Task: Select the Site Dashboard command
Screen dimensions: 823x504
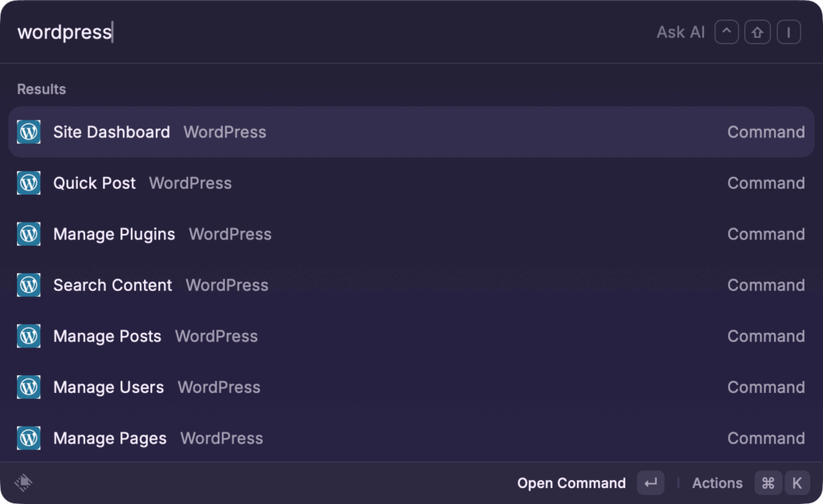Action: click(411, 132)
